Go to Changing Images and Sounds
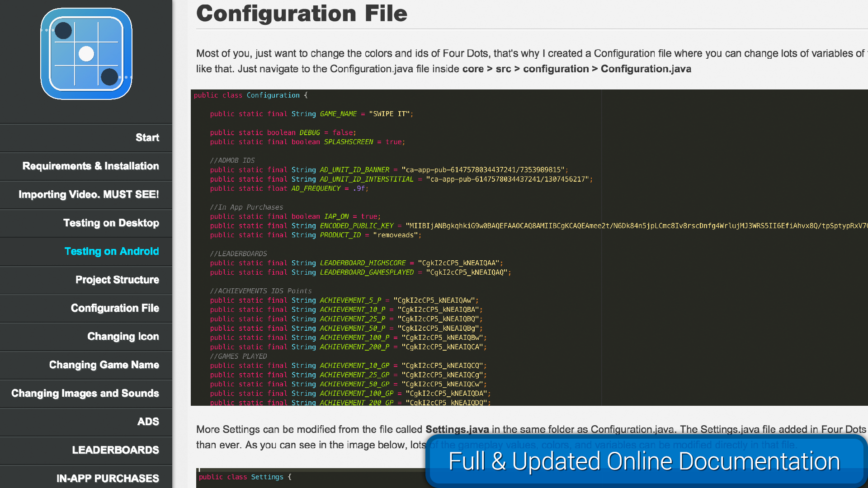The image size is (868, 488). [x=85, y=394]
